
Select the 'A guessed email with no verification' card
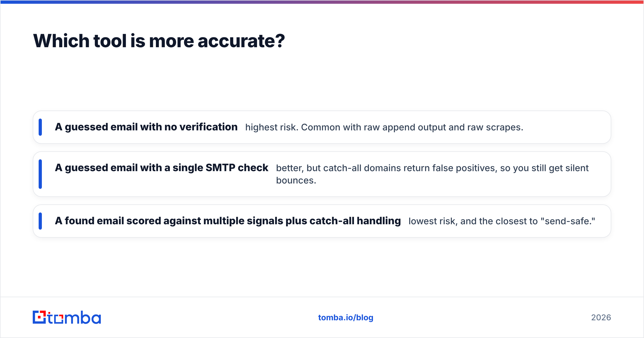click(x=322, y=127)
